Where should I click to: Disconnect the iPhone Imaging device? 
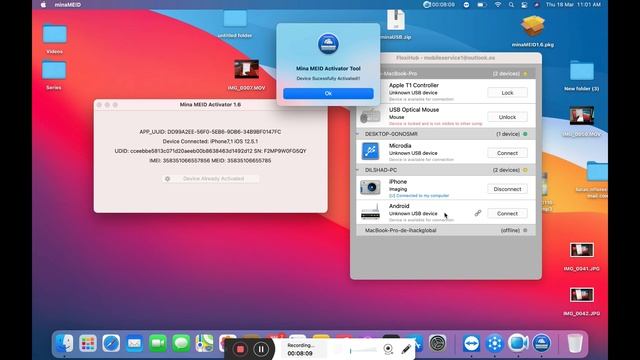coord(507,189)
